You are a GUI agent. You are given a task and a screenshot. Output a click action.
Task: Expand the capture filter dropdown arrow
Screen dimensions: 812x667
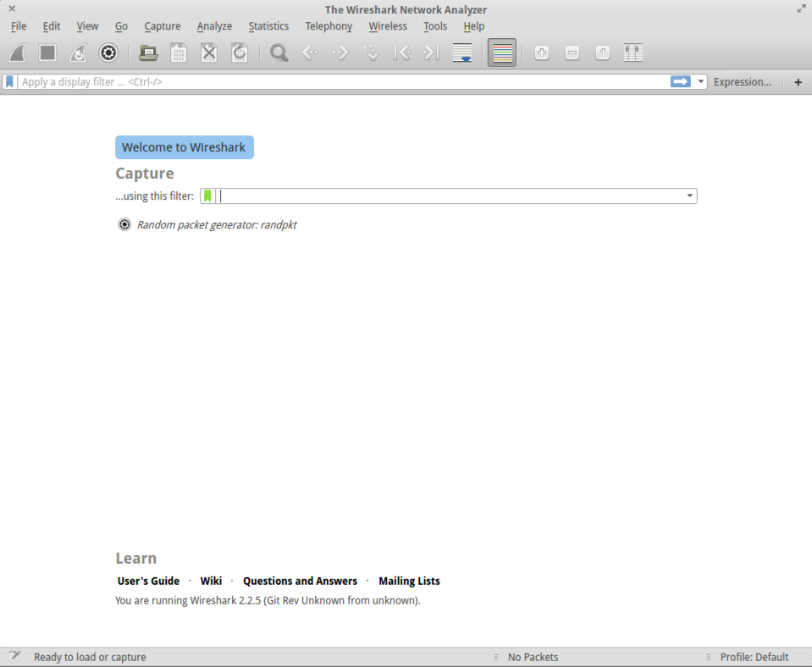[690, 196]
